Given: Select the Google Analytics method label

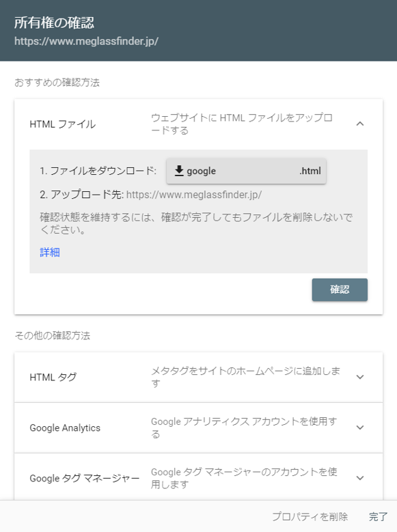Looking at the screenshot, I should pos(65,428).
